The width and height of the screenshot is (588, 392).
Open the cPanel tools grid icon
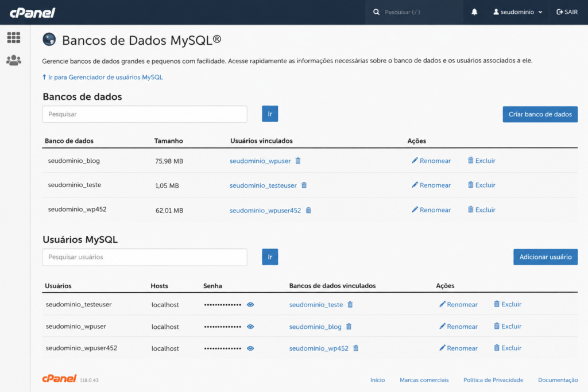coord(14,37)
